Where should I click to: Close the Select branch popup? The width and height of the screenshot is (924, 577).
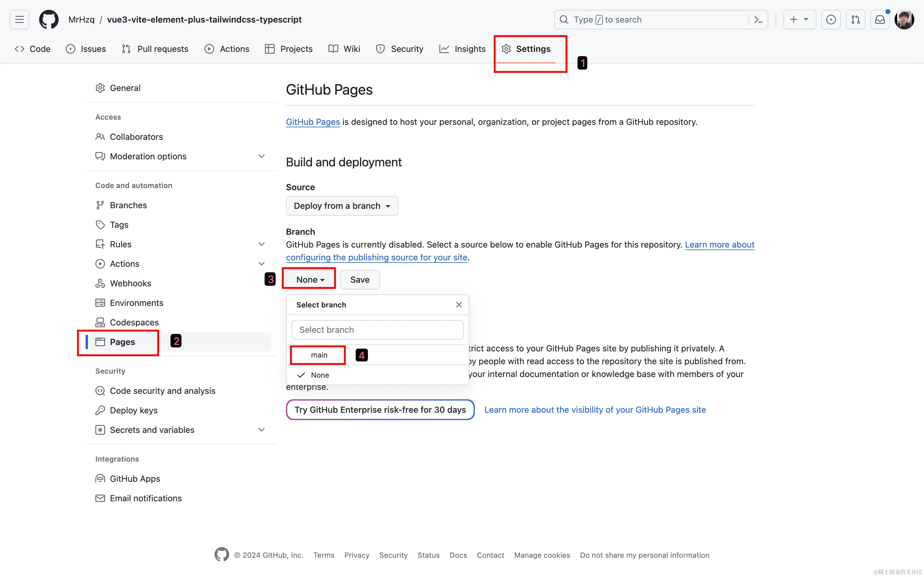(459, 305)
